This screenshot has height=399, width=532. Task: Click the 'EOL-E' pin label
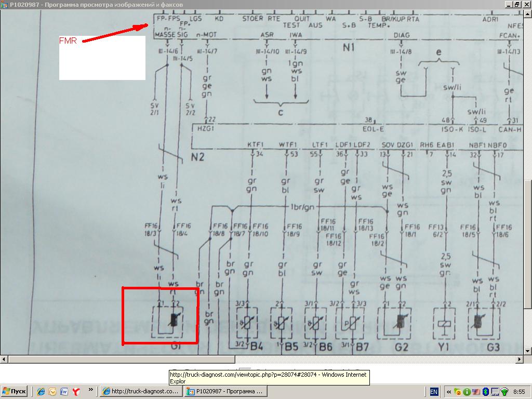pyautogui.click(x=373, y=129)
